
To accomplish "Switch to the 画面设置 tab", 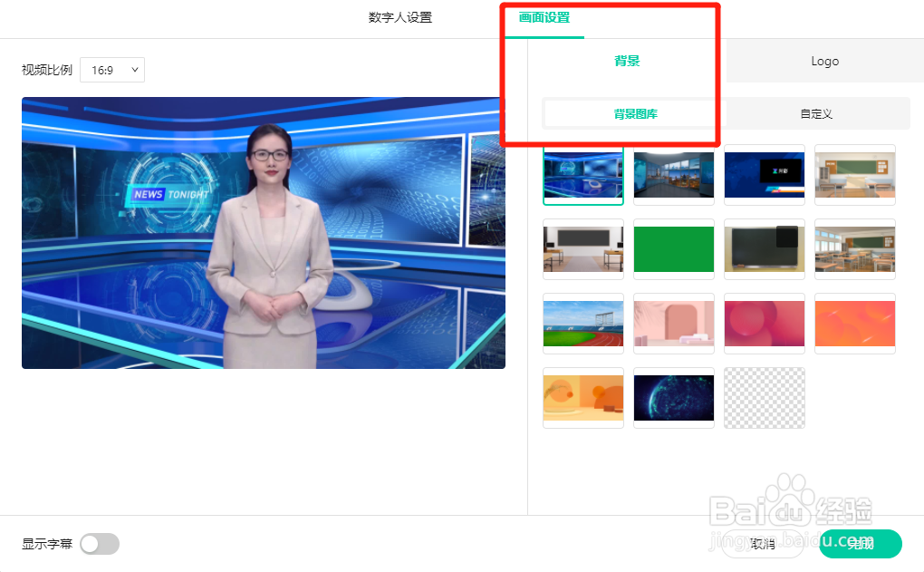I will pos(543,18).
